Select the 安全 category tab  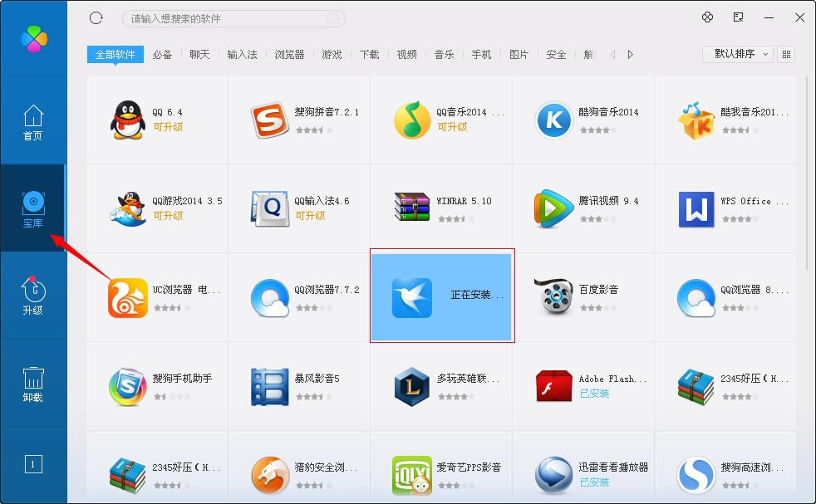(x=556, y=54)
